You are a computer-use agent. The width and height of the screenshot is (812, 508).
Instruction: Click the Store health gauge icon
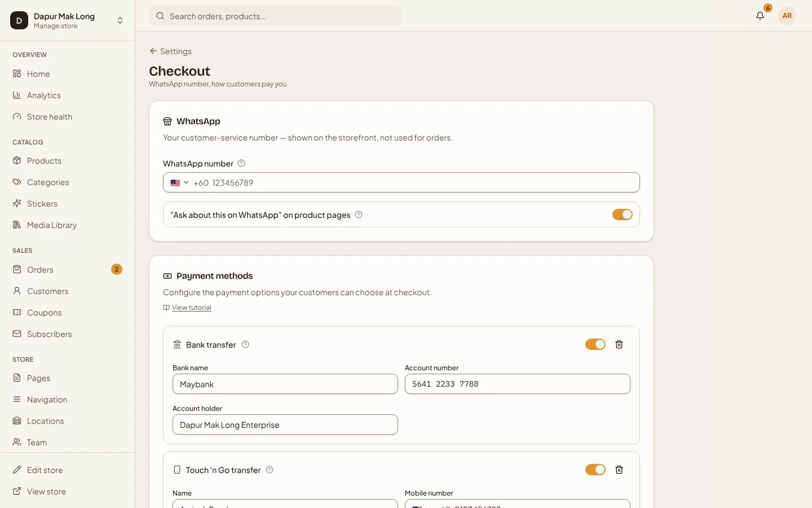(x=17, y=116)
